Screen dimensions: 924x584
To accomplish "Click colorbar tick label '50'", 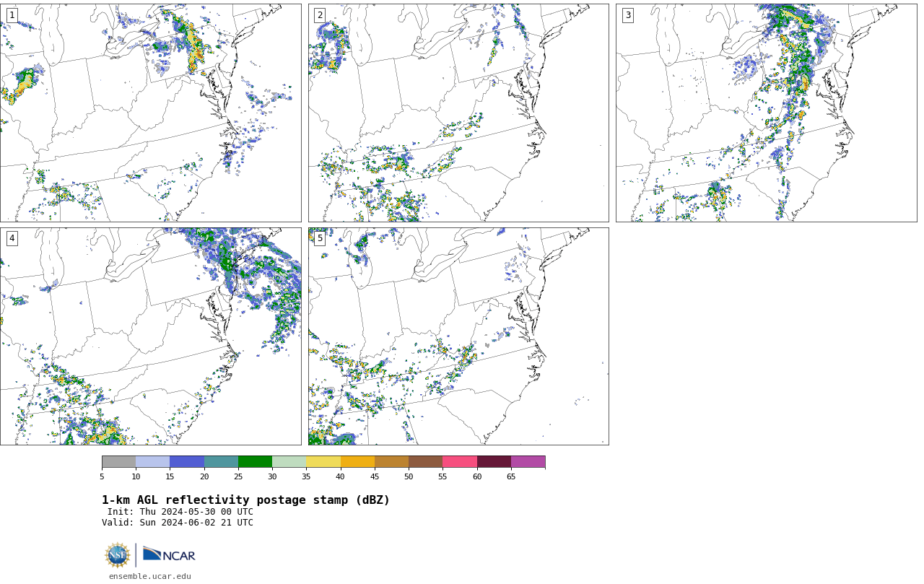I will click(x=409, y=476).
